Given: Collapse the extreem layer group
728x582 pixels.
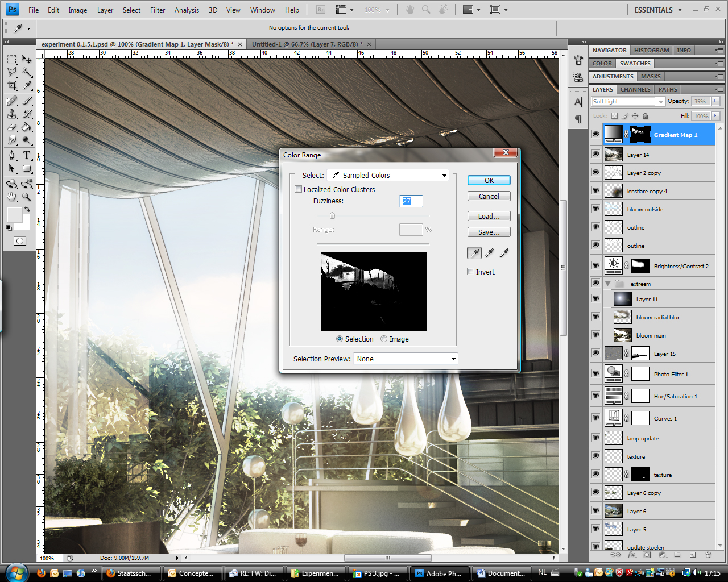Looking at the screenshot, I should [608, 284].
